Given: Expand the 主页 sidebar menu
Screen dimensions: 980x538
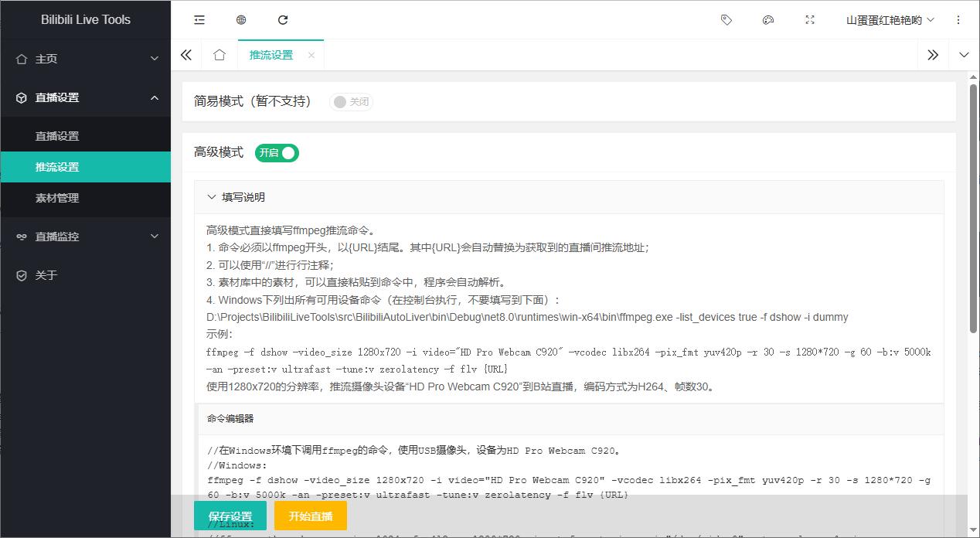Looking at the screenshot, I should pos(85,59).
